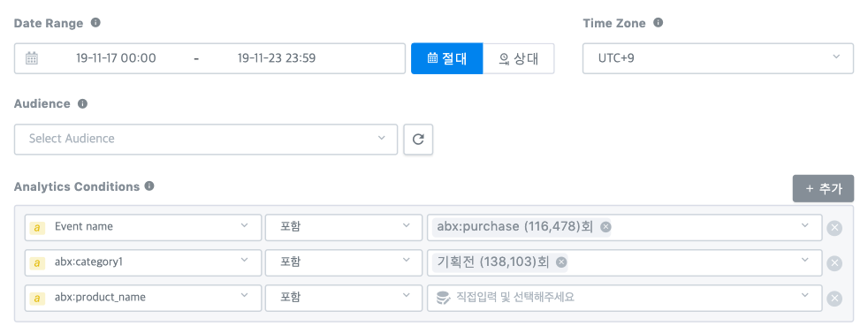Click the Time Zone info icon
The image size is (868, 326).
[658, 23]
